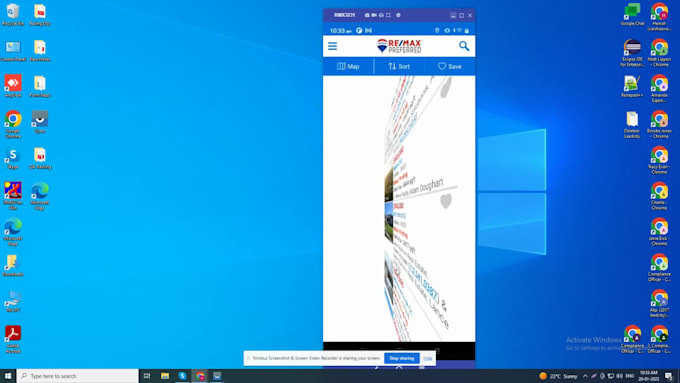Select the listing property photo thumbnail

[x=389, y=184]
